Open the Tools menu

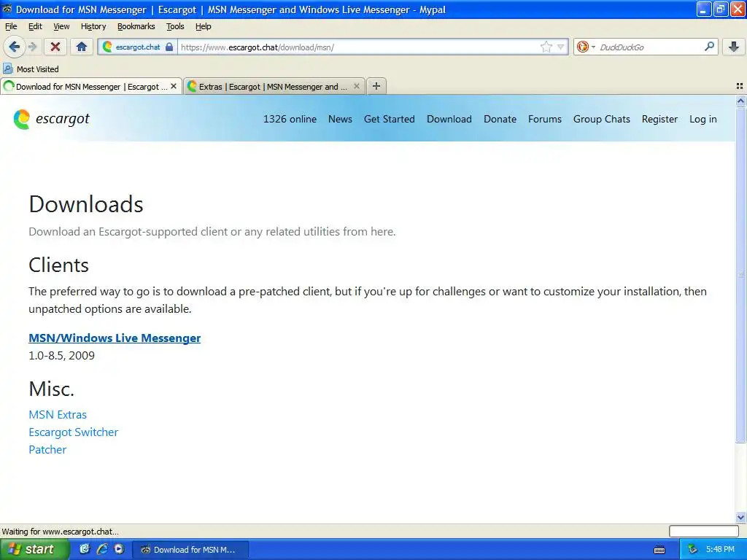[x=175, y=26]
